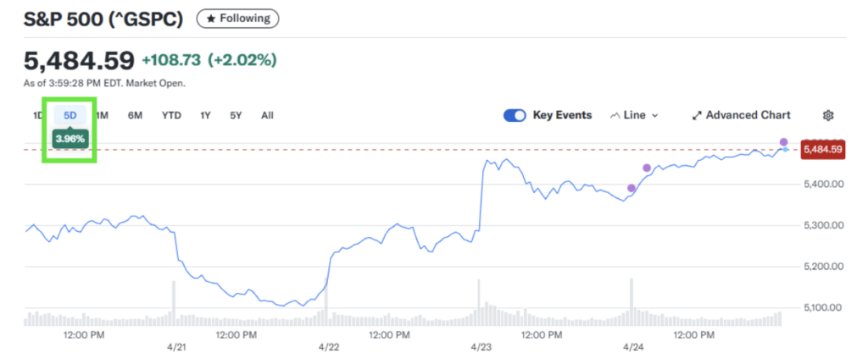Click the 5,400.00 y-axis label
The image size is (868, 364).
(x=822, y=184)
